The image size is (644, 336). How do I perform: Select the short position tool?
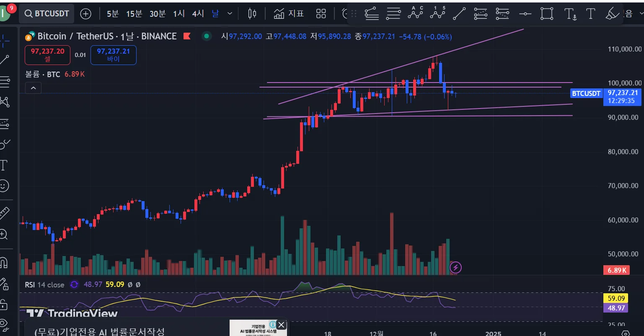[x=502, y=14]
